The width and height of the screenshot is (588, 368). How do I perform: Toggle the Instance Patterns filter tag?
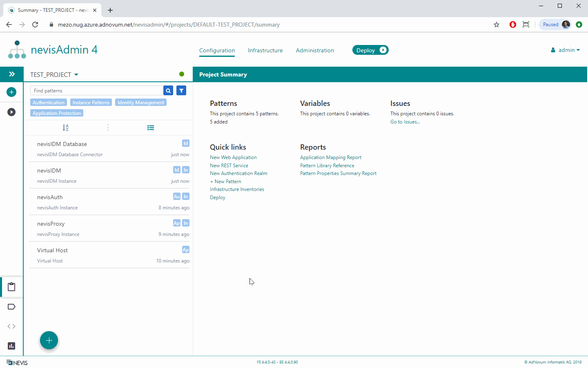pyautogui.click(x=91, y=102)
